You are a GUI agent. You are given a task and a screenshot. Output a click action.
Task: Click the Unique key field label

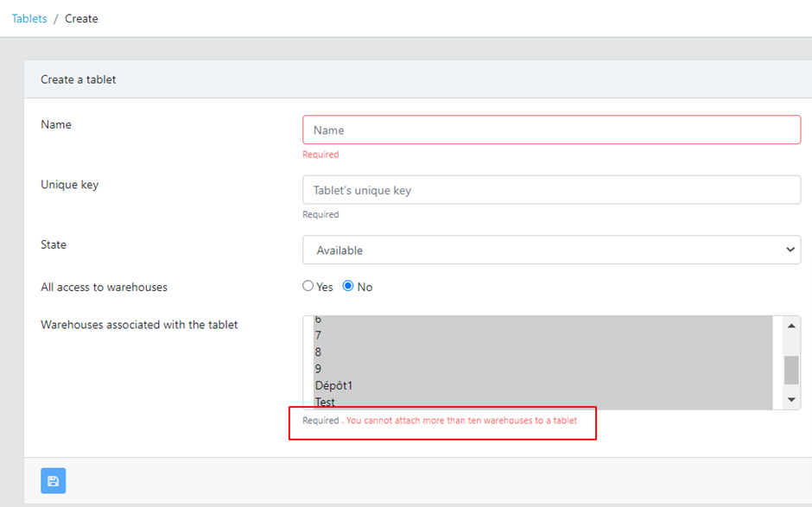click(x=69, y=184)
